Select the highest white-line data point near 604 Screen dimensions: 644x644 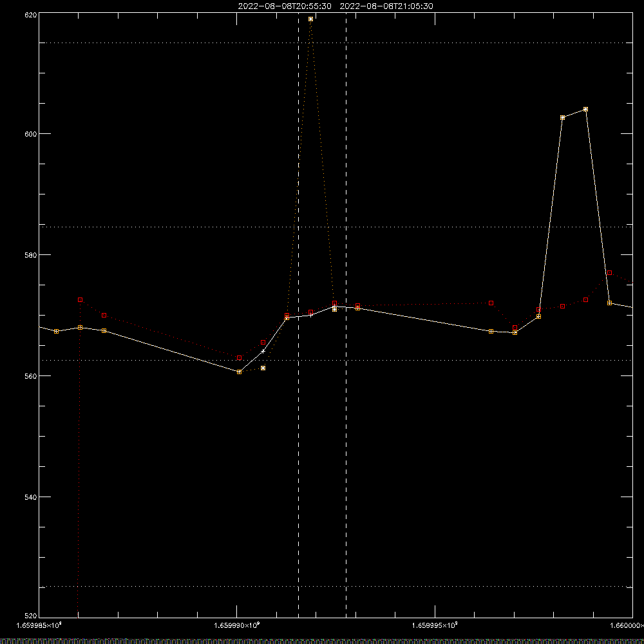coord(585,109)
